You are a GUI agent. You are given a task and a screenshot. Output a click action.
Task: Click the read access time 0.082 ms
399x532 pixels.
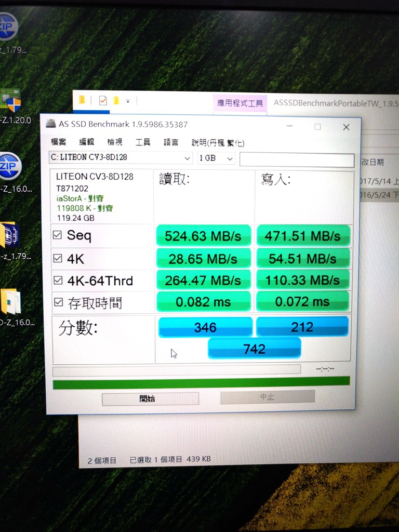click(203, 302)
